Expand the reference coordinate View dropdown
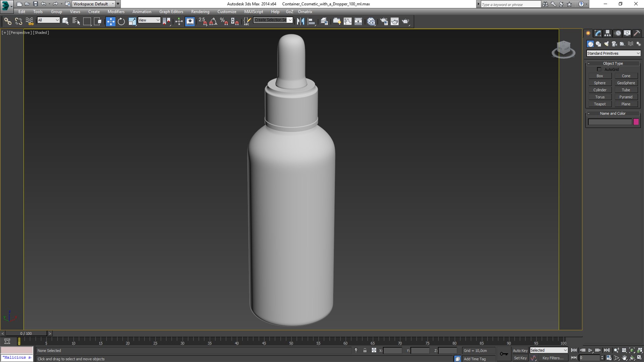The height and width of the screenshot is (362, 644). (x=149, y=20)
